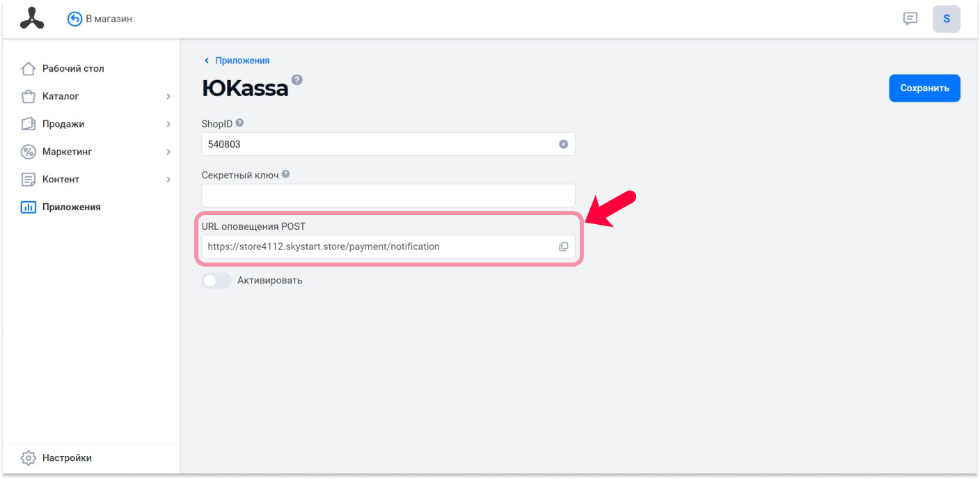Expand the Контент submenu chevron
Viewport: 980px width, 479px height.
[168, 180]
